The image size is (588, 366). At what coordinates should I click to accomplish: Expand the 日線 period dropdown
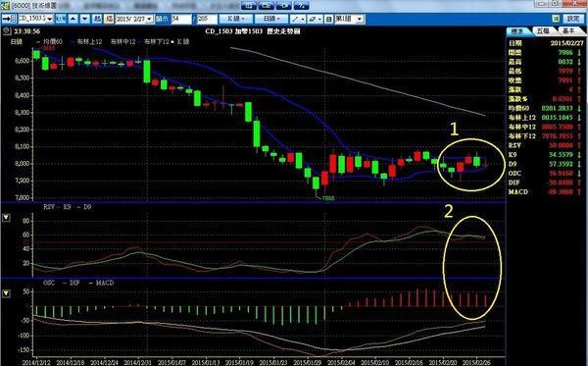[271, 19]
